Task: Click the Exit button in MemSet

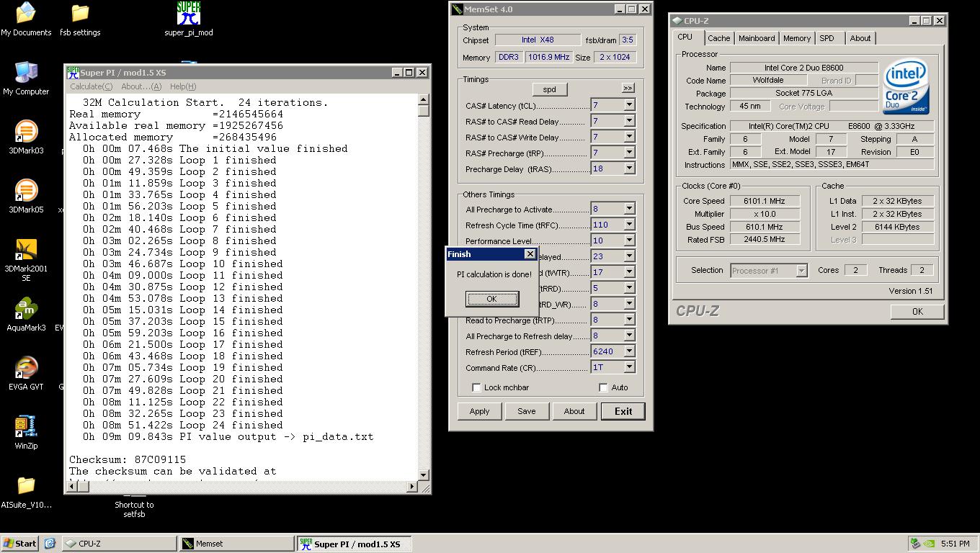Action: pyautogui.click(x=623, y=411)
